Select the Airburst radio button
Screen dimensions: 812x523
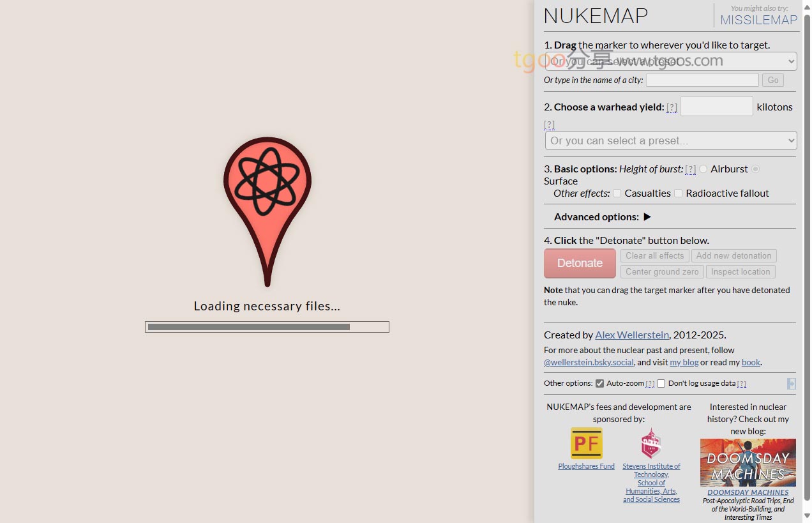[x=703, y=169]
